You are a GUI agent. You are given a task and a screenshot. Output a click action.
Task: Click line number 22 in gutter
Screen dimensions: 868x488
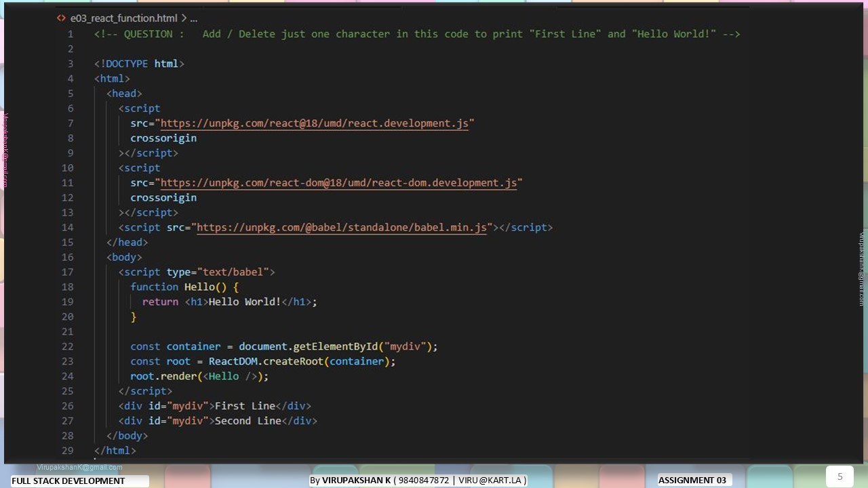(x=67, y=347)
